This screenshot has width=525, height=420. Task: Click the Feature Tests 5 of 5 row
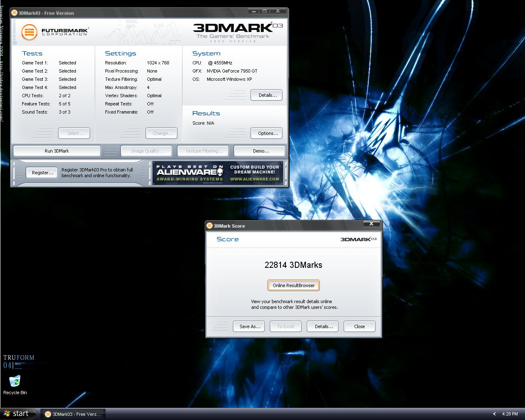click(46, 104)
